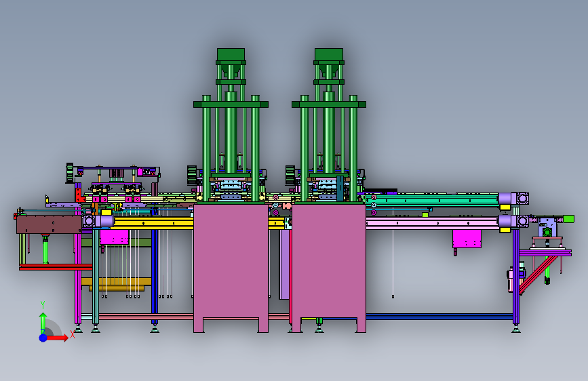Select top green block of right press

(x=329, y=54)
